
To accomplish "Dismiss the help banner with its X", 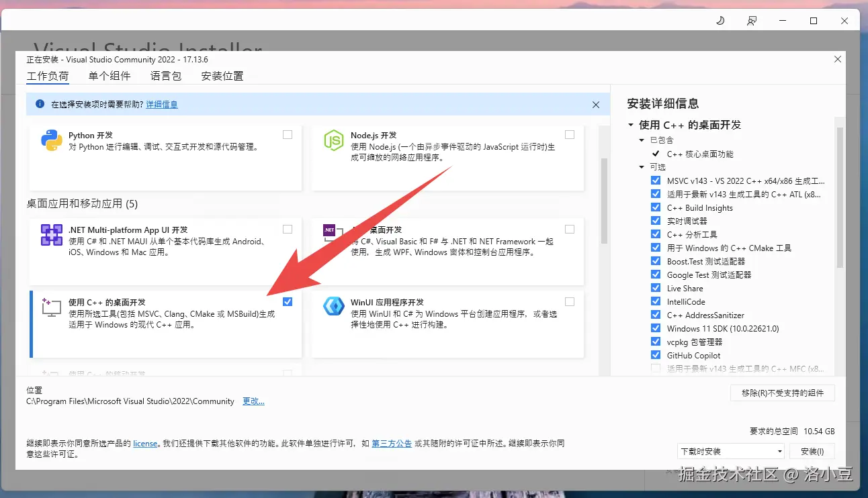I will click(596, 105).
